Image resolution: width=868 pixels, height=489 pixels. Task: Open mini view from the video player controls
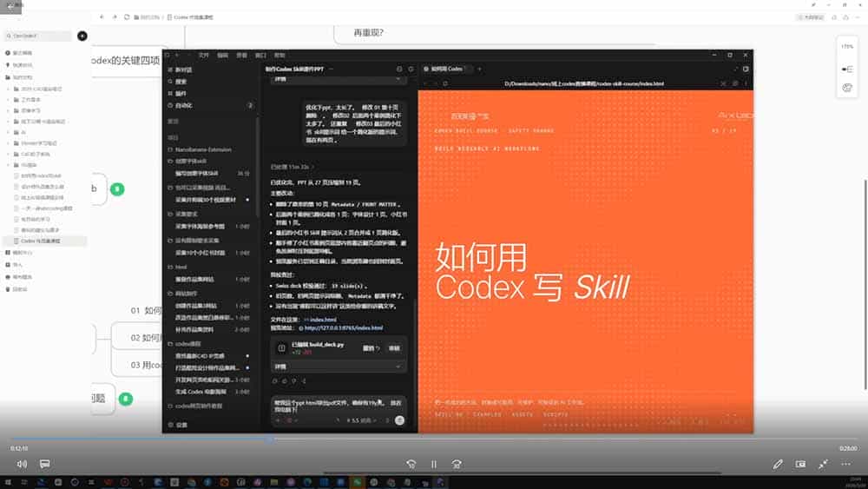[x=800, y=464]
